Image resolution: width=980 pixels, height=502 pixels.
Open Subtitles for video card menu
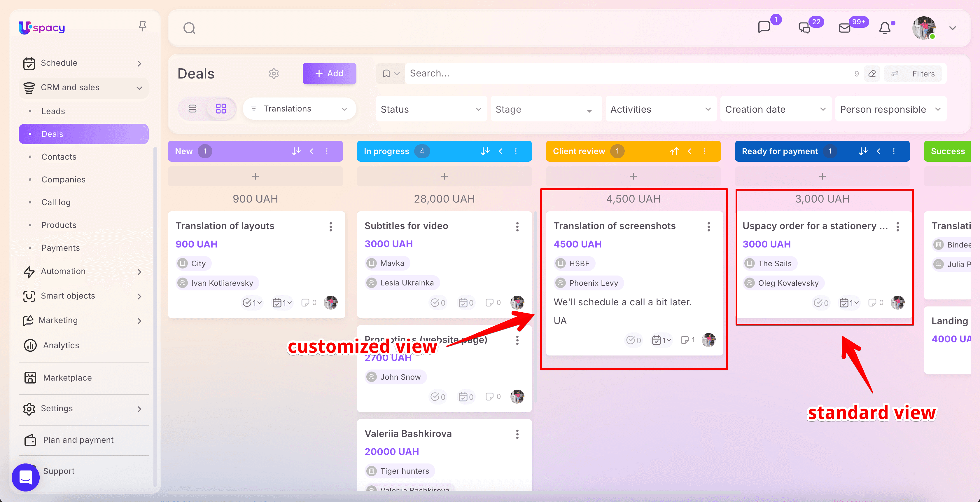[517, 227]
